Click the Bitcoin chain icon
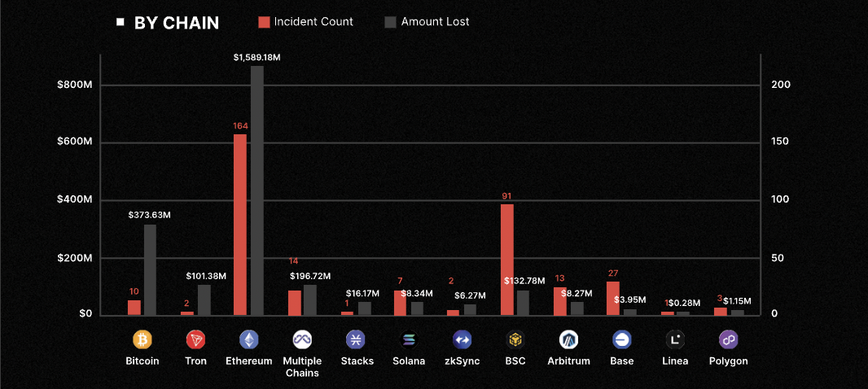This screenshot has height=389, width=868. (x=142, y=339)
